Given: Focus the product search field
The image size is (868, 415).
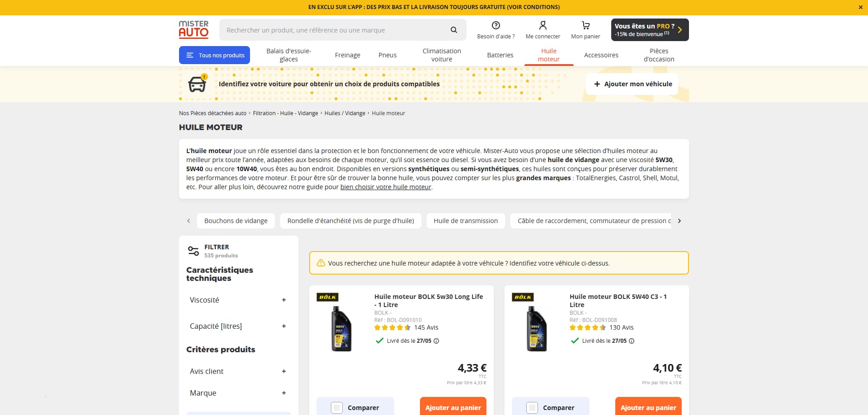Looking at the screenshot, I should 335,30.
